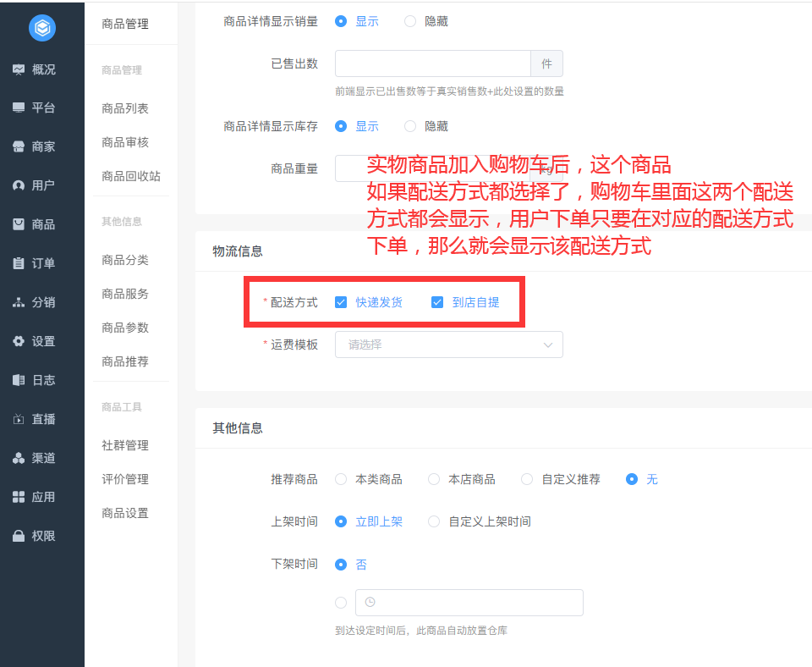Open 商品参数 in the submenu
The width and height of the screenshot is (812, 667).
[125, 328]
